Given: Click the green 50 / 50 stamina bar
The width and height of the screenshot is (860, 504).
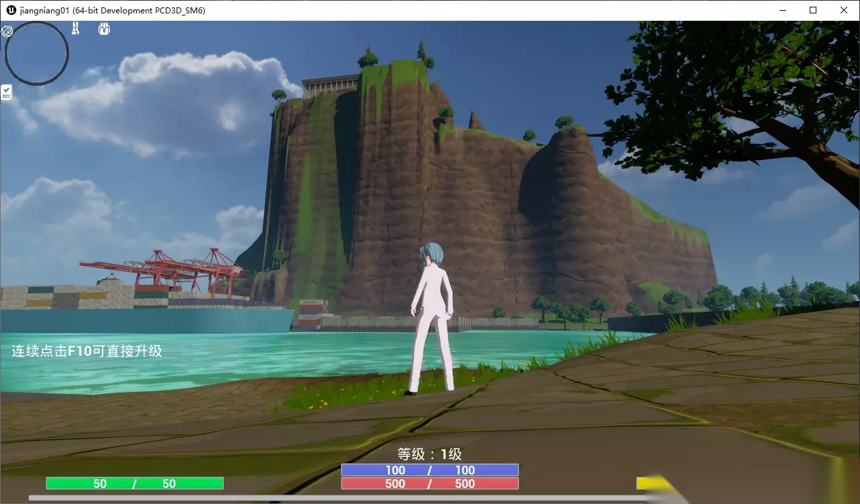Looking at the screenshot, I should click(134, 483).
